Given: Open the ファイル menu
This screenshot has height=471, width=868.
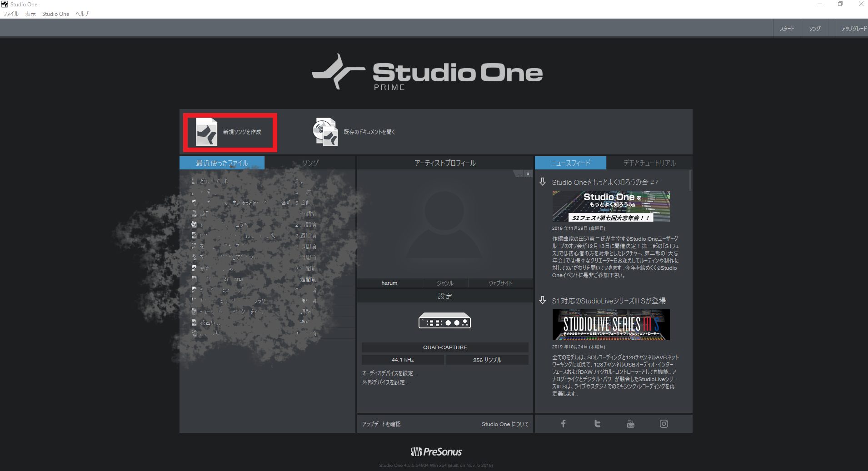Looking at the screenshot, I should tap(11, 14).
